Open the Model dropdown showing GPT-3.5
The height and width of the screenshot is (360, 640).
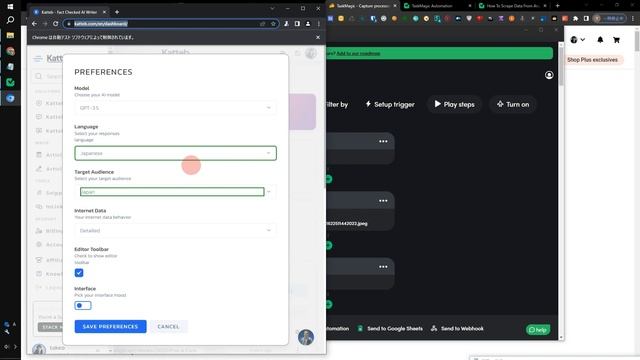pos(175,108)
